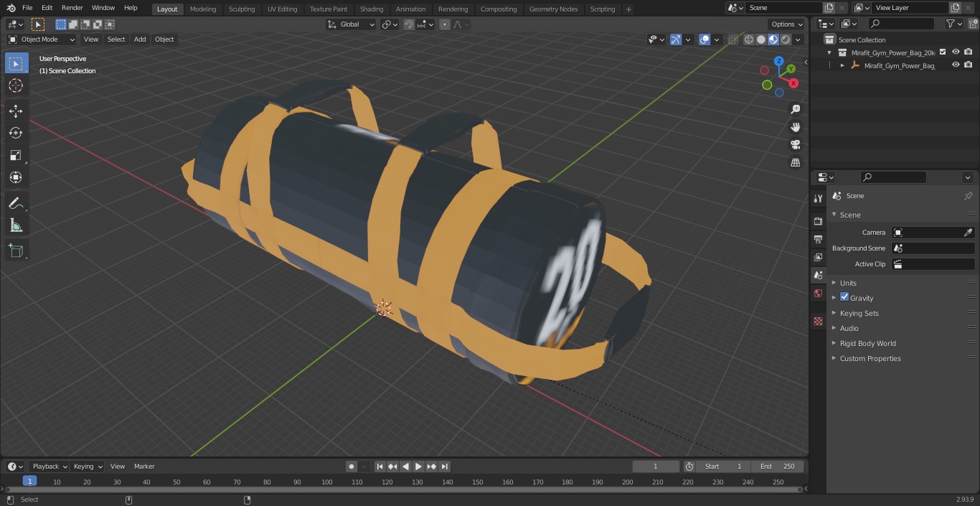980x506 pixels.
Task: Jump to the end frame
Action: point(444,467)
